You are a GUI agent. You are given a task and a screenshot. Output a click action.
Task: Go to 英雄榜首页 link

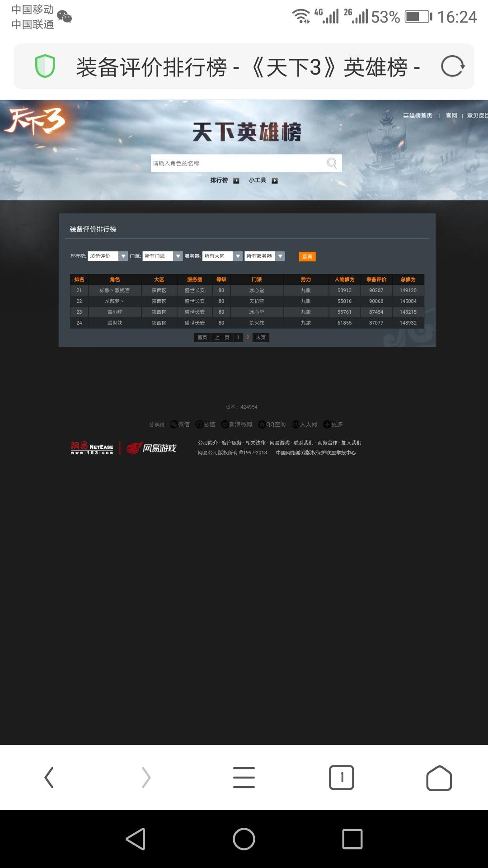pyautogui.click(x=418, y=116)
